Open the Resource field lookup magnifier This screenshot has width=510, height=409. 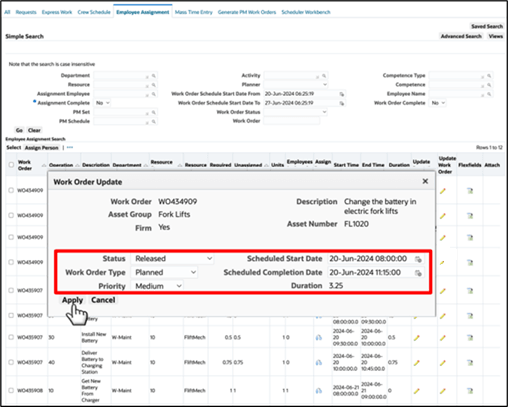(x=154, y=85)
